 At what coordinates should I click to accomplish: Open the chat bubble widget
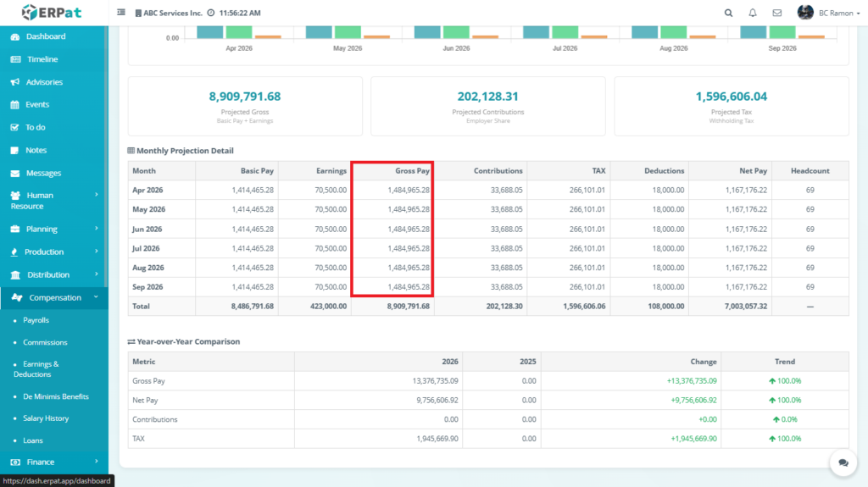[843, 462]
